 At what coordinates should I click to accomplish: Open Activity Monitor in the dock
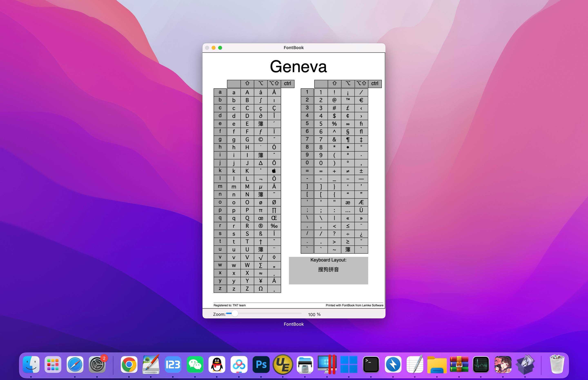(481, 364)
